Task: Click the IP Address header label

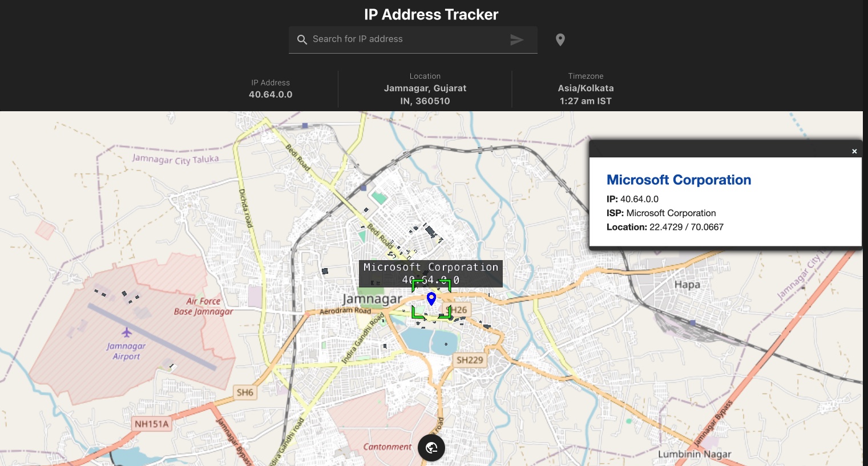Action: pyautogui.click(x=271, y=83)
